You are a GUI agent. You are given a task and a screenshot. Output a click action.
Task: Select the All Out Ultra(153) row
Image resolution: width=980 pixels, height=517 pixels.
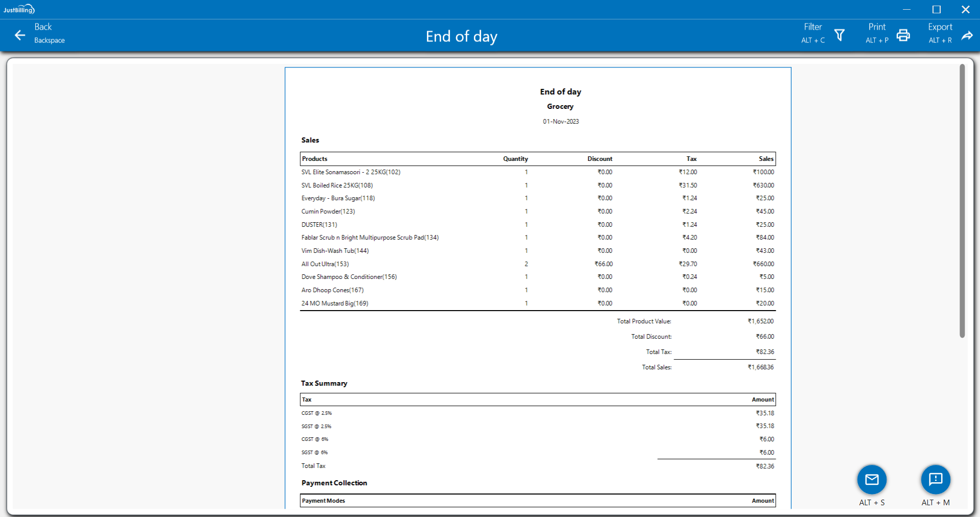(325, 264)
